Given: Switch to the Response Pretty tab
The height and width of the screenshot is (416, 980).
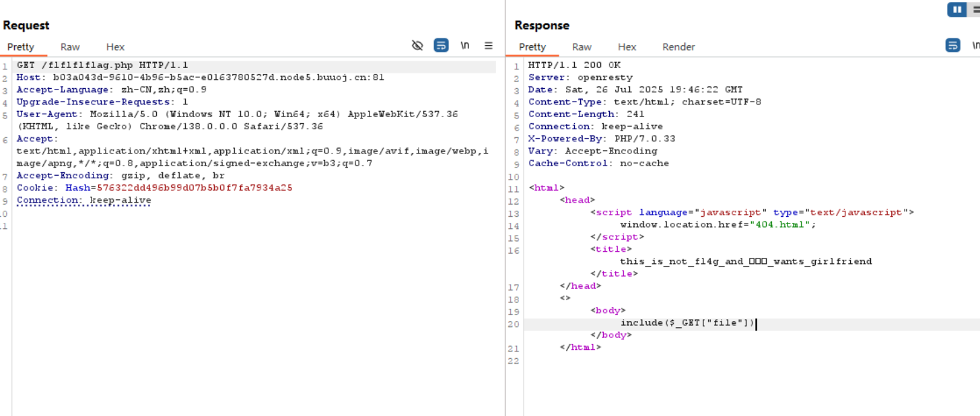Looking at the screenshot, I should 532,47.
